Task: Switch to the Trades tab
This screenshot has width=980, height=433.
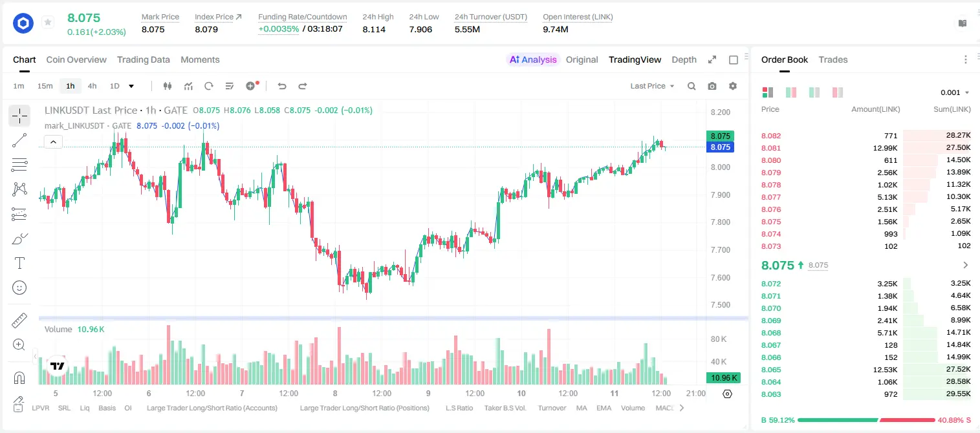Action: tap(833, 59)
